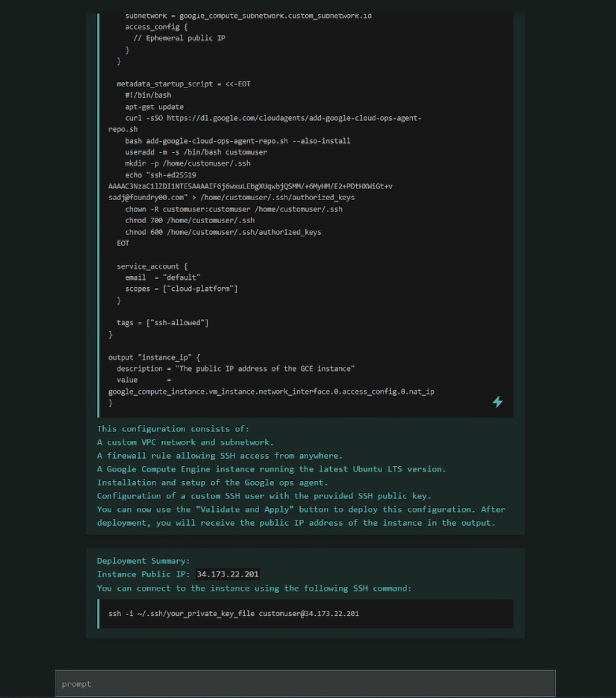
Task: Focus the prompt input field
Action: (x=305, y=683)
